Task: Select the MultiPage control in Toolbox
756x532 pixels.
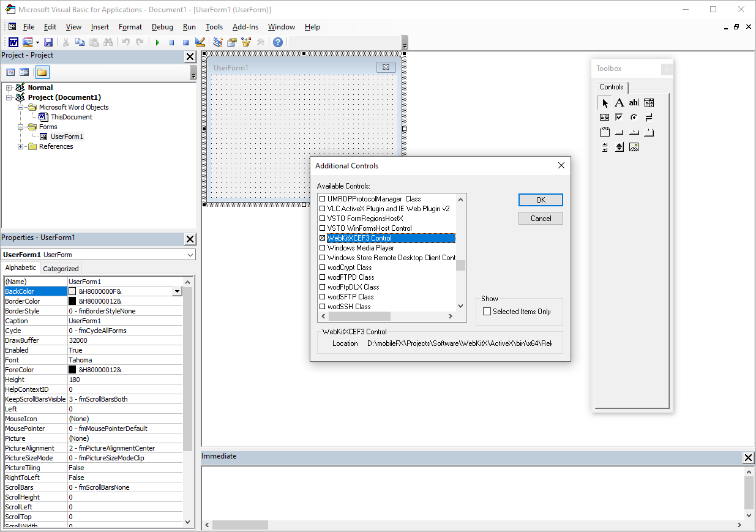Action: [649, 132]
